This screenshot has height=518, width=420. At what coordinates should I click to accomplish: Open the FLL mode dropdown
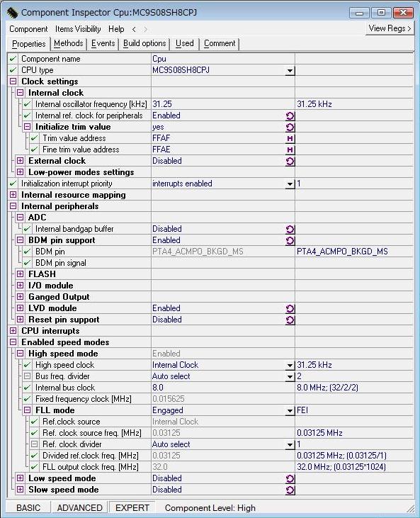coord(290,410)
